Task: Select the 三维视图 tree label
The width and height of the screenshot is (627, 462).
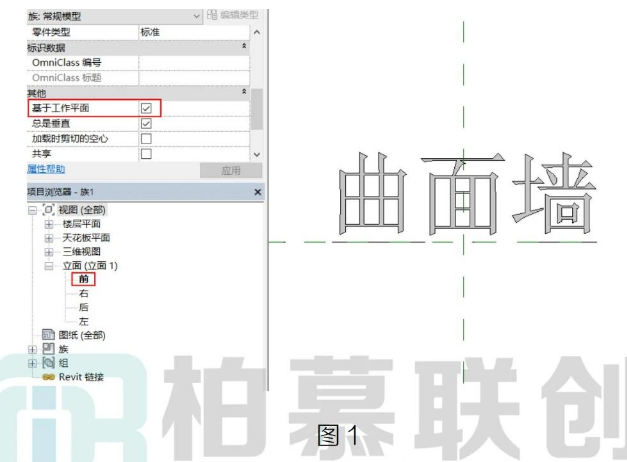Action: tap(82, 252)
